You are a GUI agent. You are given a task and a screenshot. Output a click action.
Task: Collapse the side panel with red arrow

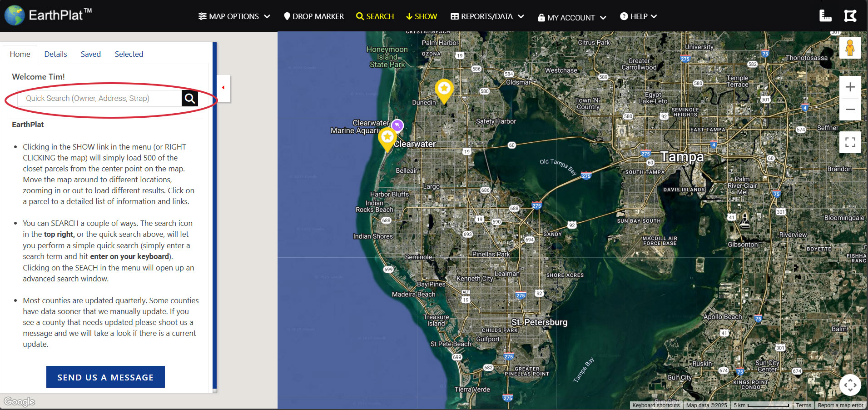(x=223, y=88)
